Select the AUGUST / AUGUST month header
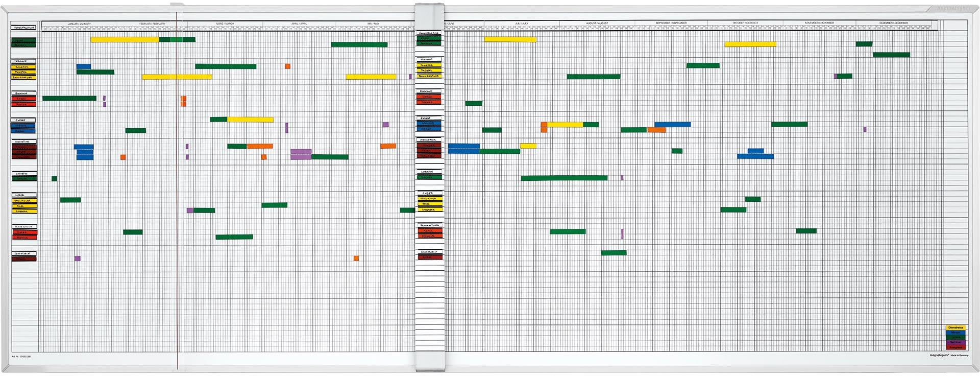The height and width of the screenshot is (376, 980). (x=597, y=24)
